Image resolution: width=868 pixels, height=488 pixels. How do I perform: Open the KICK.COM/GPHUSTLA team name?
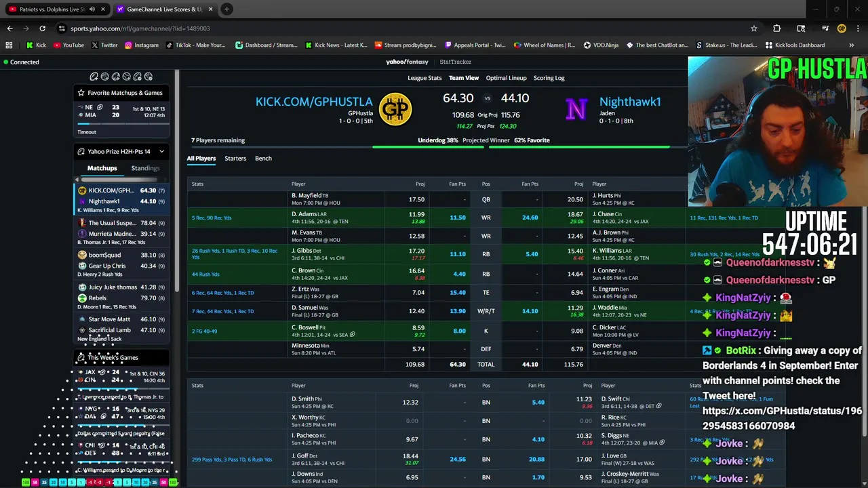[x=314, y=102]
